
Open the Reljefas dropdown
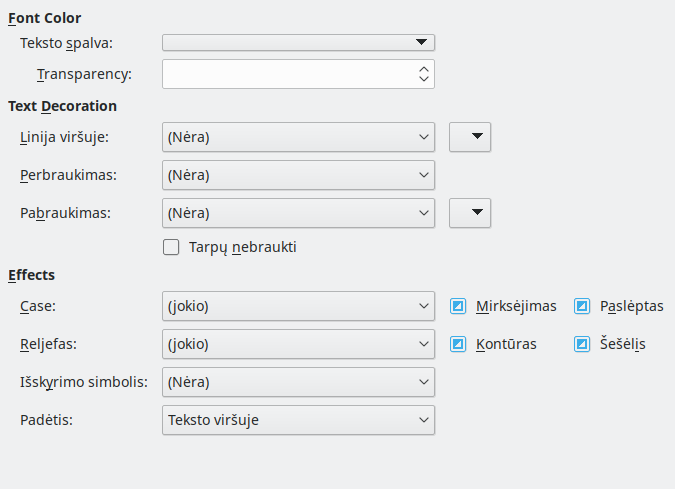[x=298, y=344]
